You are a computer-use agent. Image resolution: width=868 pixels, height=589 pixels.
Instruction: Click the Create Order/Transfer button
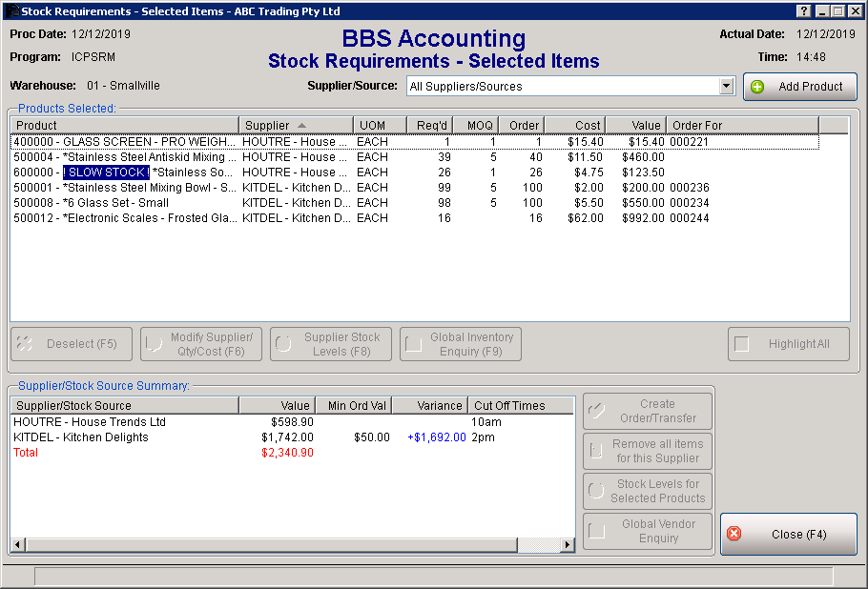(x=648, y=411)
